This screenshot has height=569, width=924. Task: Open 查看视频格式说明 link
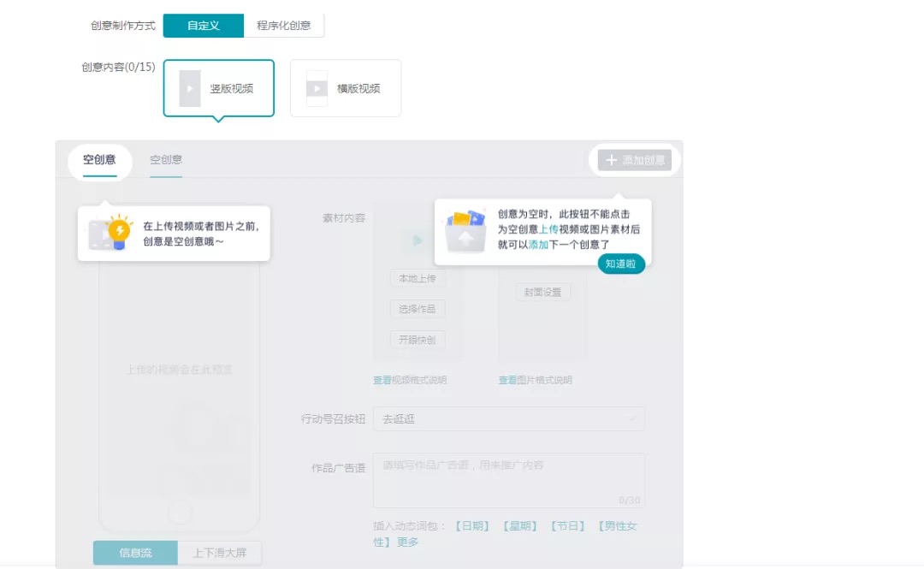pyautogui.click(x=410, y=380)
